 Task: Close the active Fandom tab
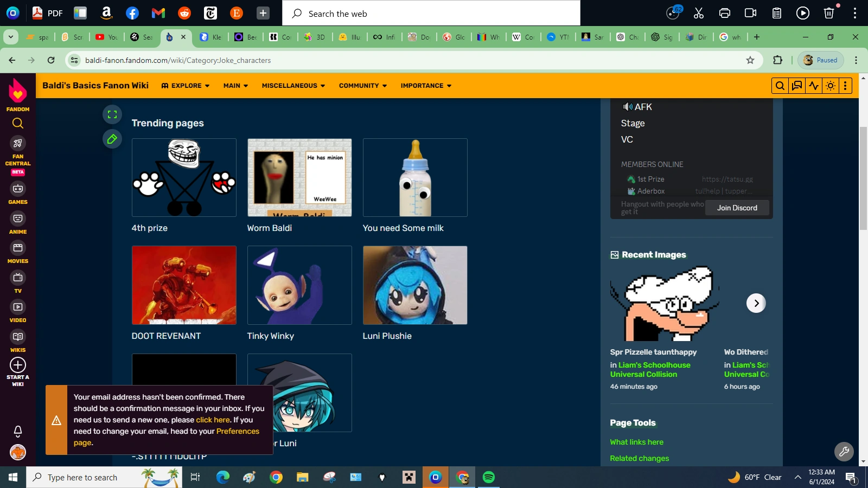pos(183,37)
